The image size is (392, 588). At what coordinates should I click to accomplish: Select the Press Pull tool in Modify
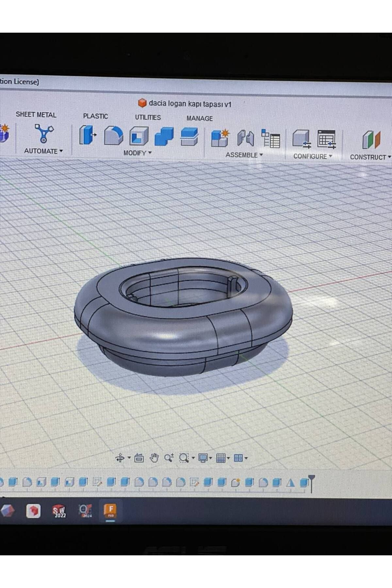(87, 136)
